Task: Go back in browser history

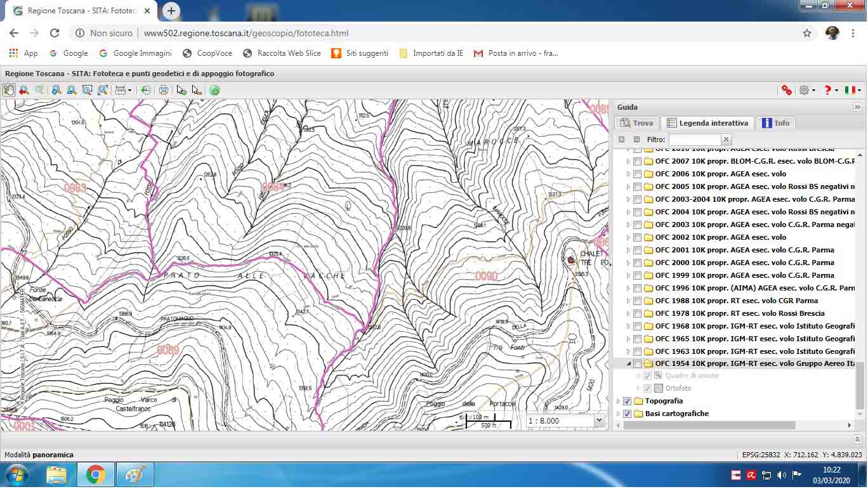Action: click(x=14, y=33)
